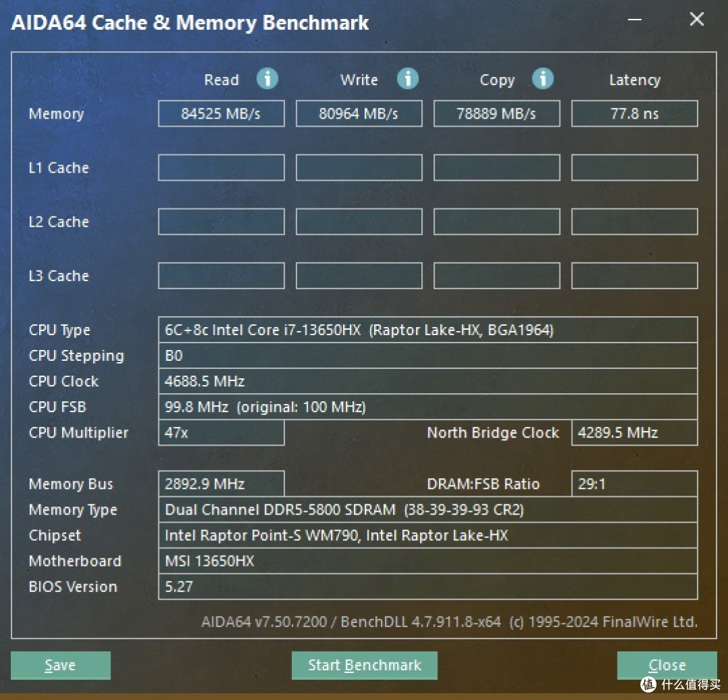Select the Motherboard value MSI 13650HX
This screenshot has width=728, height=700.
pos(427,561)
